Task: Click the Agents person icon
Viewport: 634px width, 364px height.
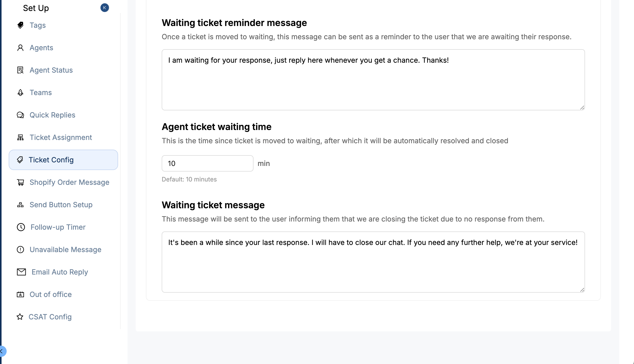Action: (20, 48)
